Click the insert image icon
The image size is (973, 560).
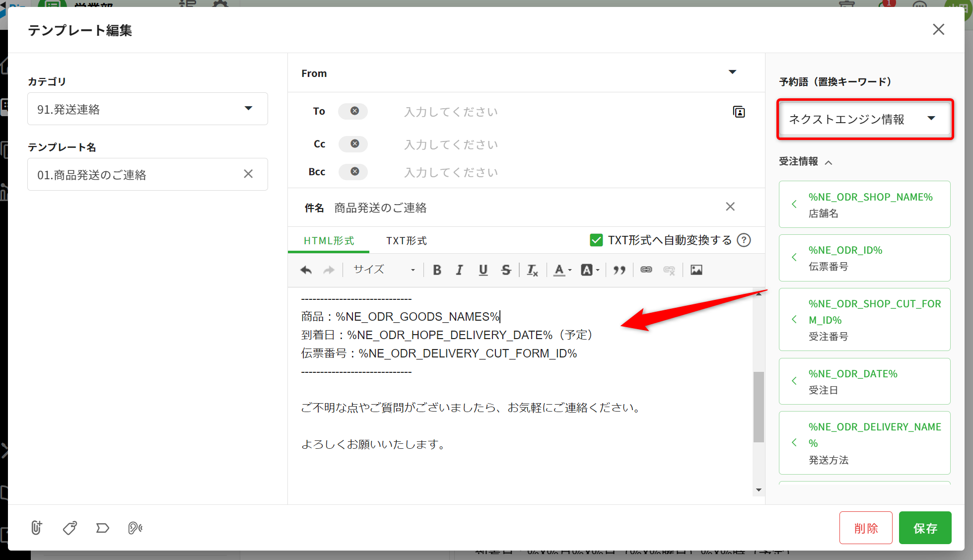pos(696,270)
